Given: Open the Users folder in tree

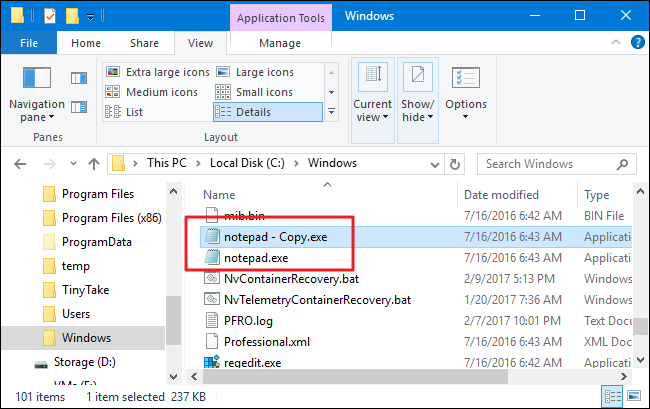Looking at the screenshot, I should (x=67, y=314).
